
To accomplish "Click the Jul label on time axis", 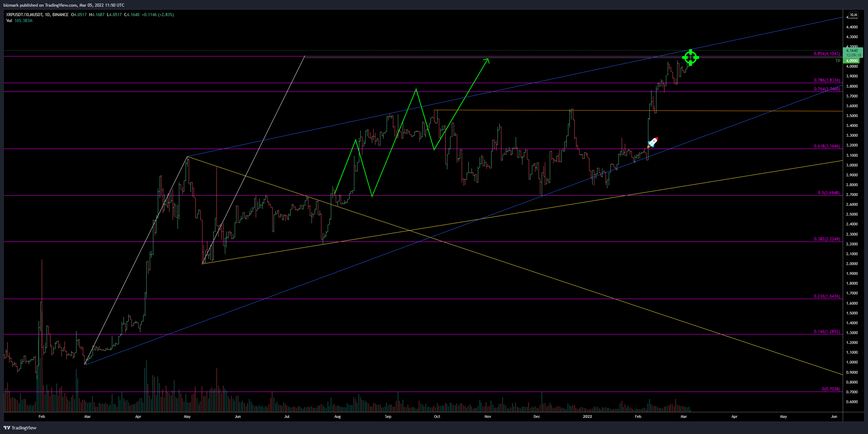I will (287, 416).
